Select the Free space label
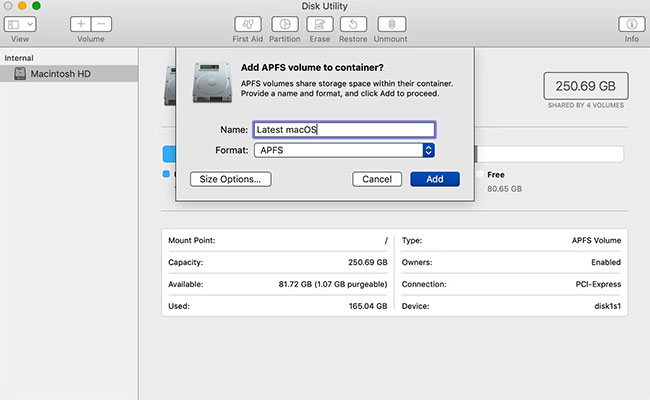 (x=496, y=175)
